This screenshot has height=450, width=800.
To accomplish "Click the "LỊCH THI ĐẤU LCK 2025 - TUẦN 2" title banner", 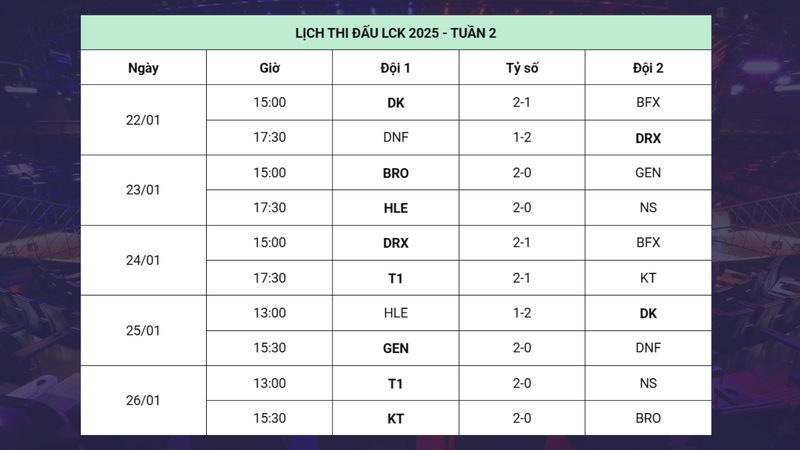I will 396,33.
